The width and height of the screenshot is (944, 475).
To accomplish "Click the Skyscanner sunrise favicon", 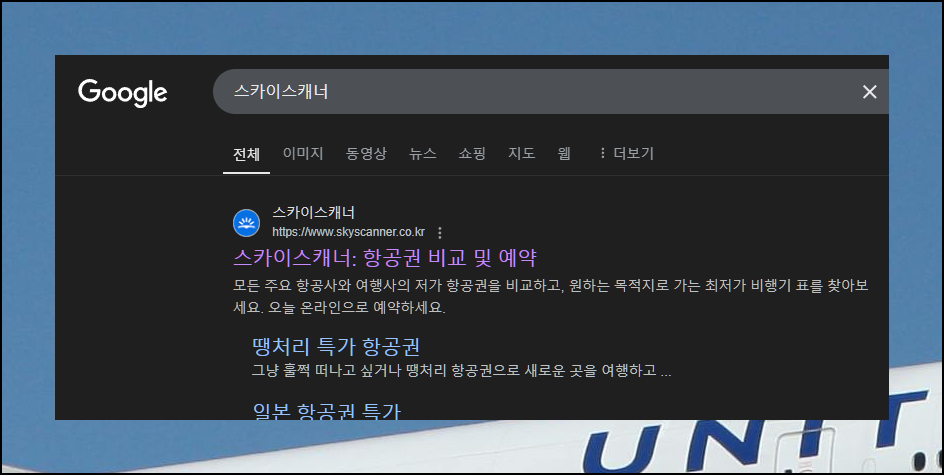I will click(x=246, y=223).
